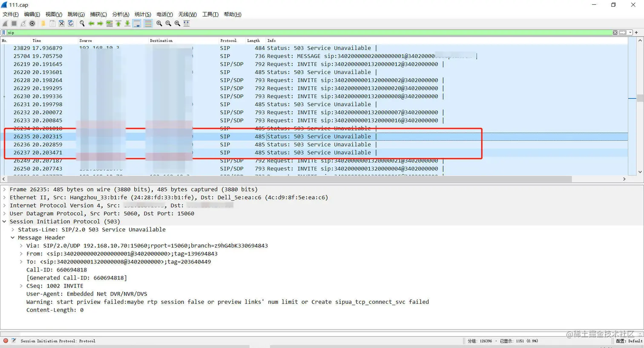Click the stop capture square icon
The image size is (644, 348).
tap(14, 24)
